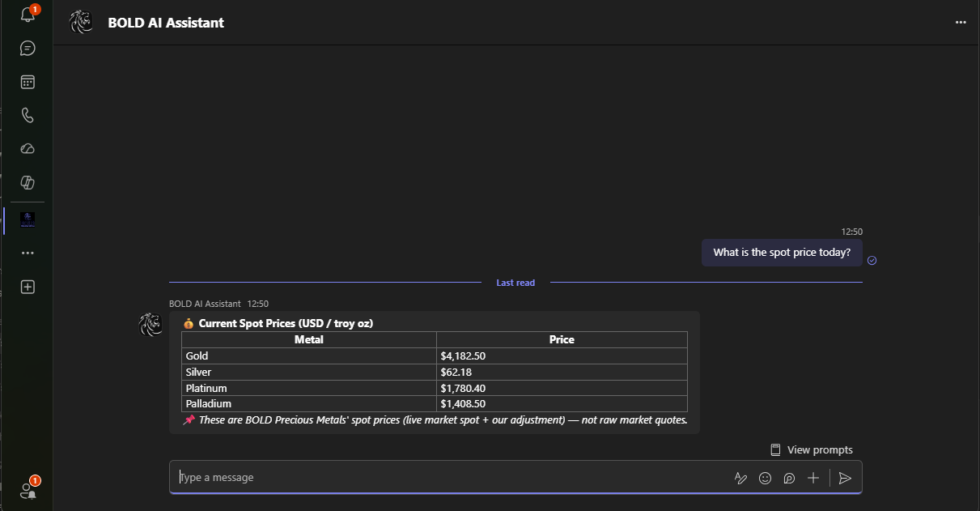Click View prompts button
Viewport: 980px width, 511px height.
click(811, 449)
